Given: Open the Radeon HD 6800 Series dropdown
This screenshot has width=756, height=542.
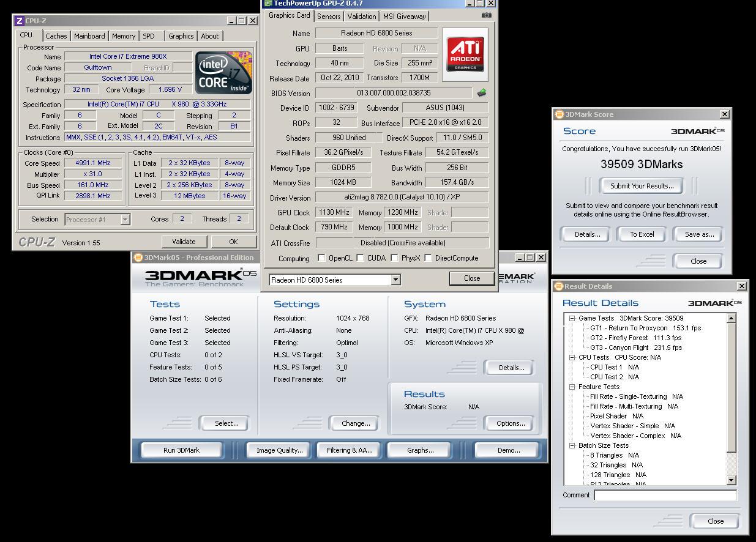Looking at the screenshot, I should (395, 280).
